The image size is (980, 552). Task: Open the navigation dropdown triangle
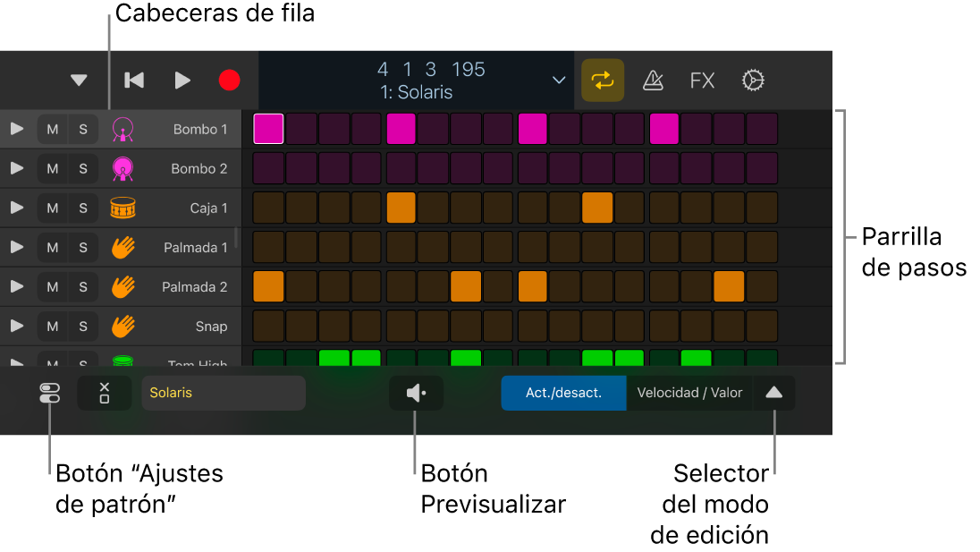click(x=79, y=81)
